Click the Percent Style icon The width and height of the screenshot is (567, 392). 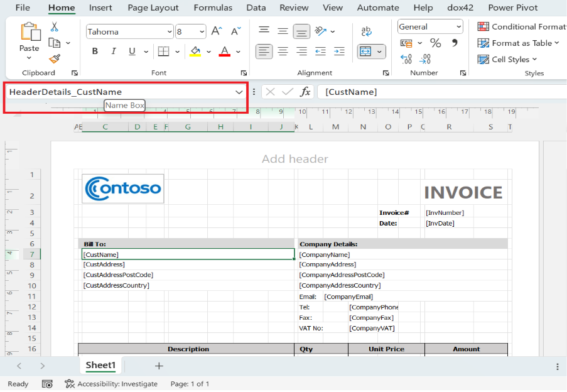[x=435, y=43]
